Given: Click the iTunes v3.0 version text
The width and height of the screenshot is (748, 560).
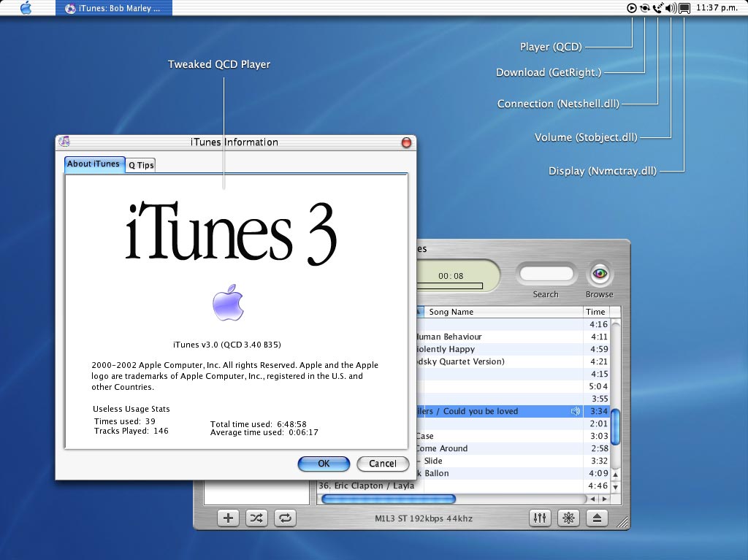Looking at the screenshot, I should pyautogui.click(x=227, y=345).
